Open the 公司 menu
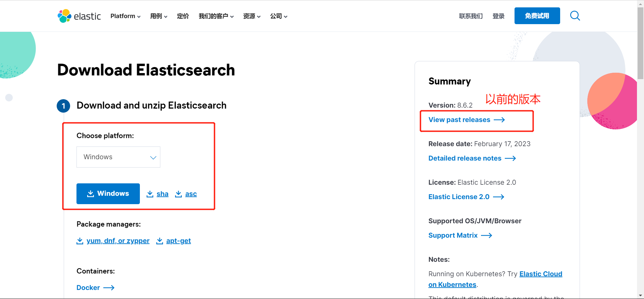This screenshot has height=299, width=644. 279,16
